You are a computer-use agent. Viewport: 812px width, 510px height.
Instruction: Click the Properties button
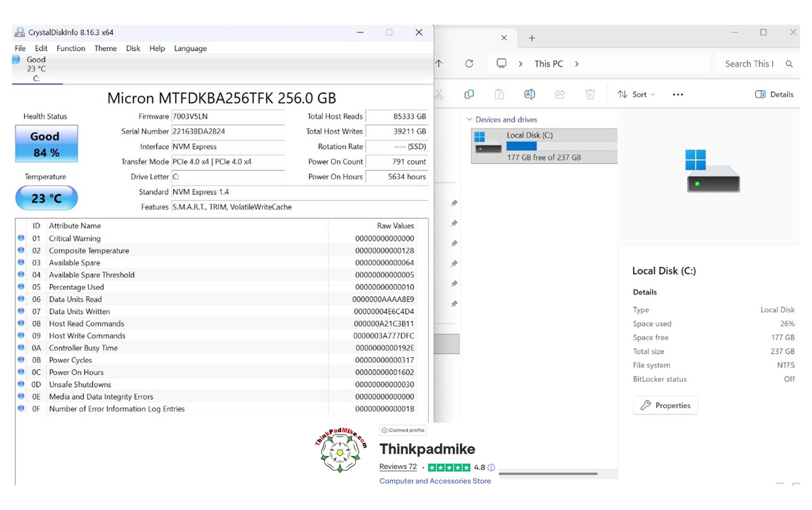(665, 405)
